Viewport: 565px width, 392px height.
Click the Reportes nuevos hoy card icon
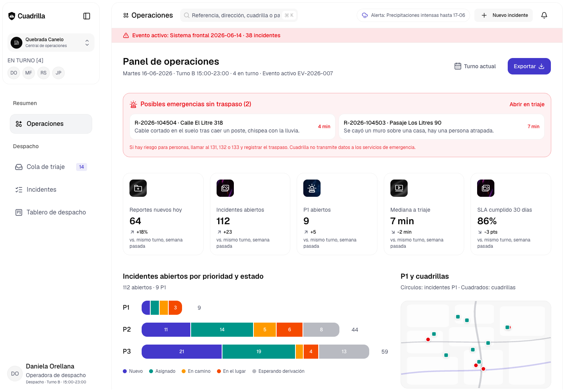tap(138, 188)
